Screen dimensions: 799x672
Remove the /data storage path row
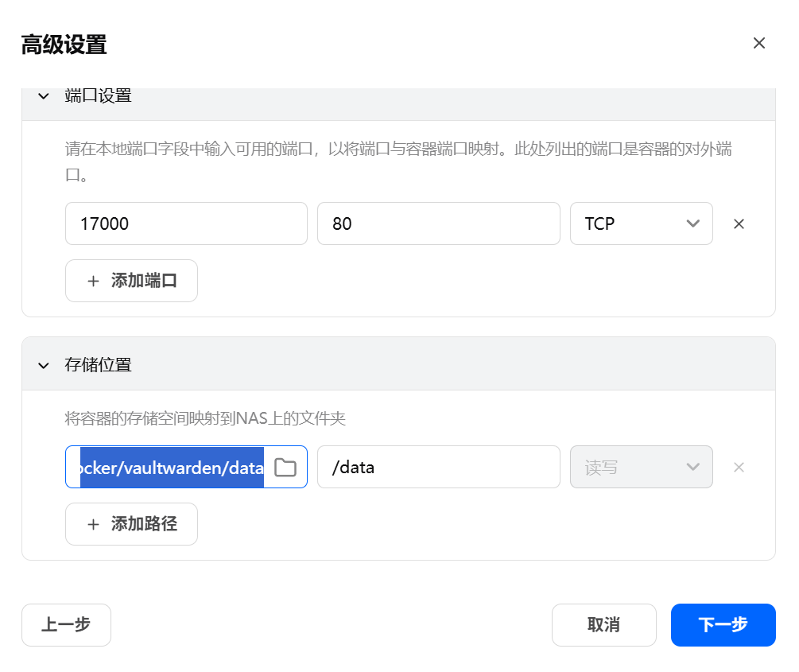pos(739,467)
